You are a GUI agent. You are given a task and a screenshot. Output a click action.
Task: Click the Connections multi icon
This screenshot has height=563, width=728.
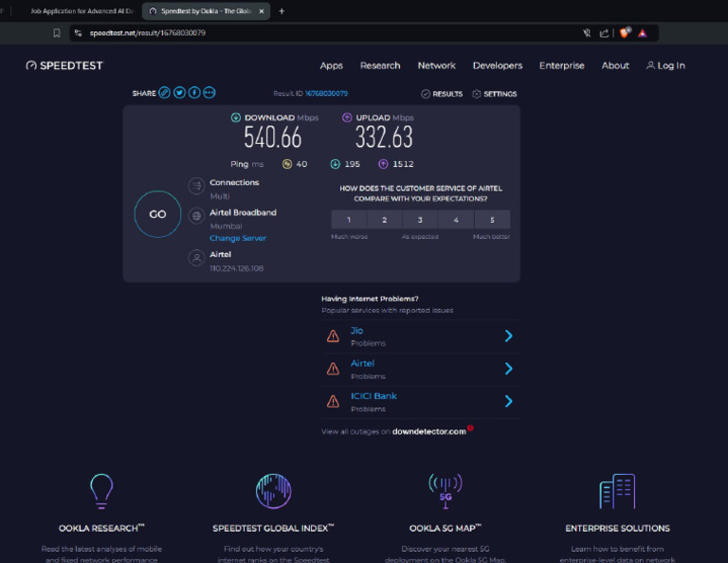(x=196, y=186)
